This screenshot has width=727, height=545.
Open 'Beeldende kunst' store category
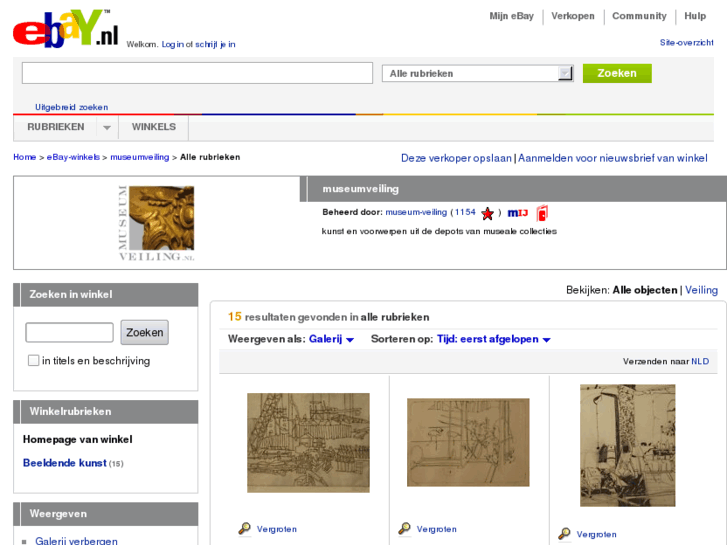point(64,463)
